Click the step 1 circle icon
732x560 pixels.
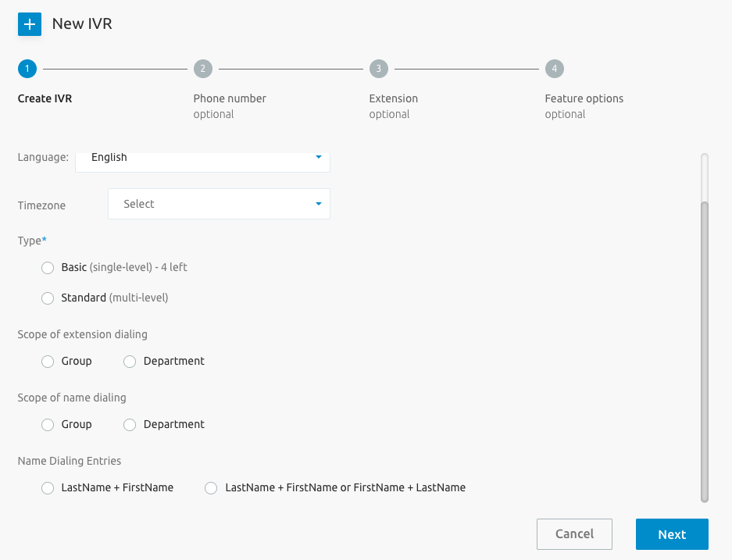point(27,69)
